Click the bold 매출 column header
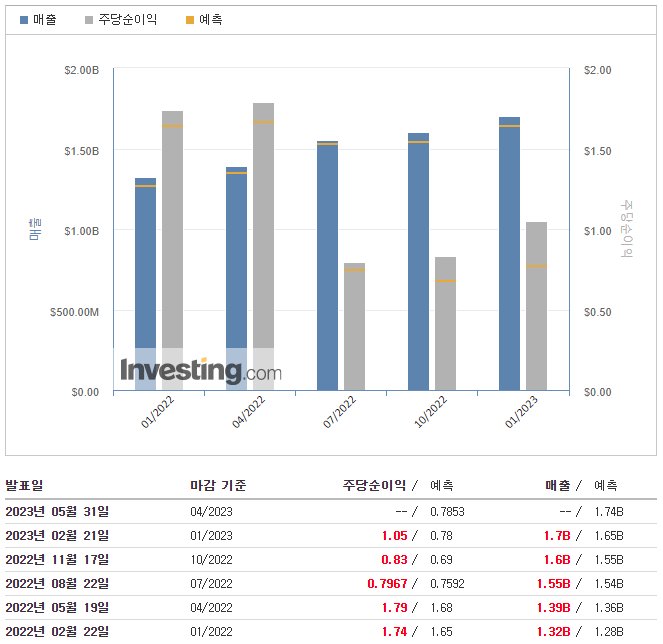This screenshot has height=644, width=663. [558, 485]
